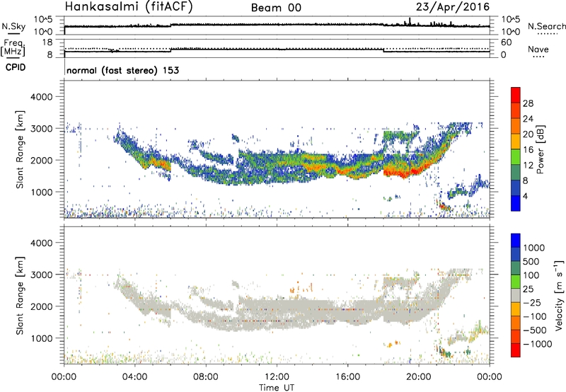Pick the blue top segment of the Velocity colorbar
The width and height of the screenshot is (566, 392).
click(x=516, y=241)
